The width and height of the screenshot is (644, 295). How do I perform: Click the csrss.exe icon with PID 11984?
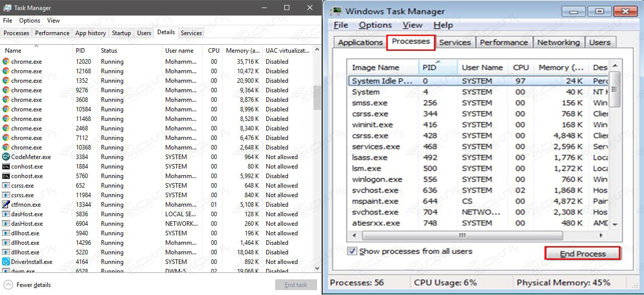6,195
